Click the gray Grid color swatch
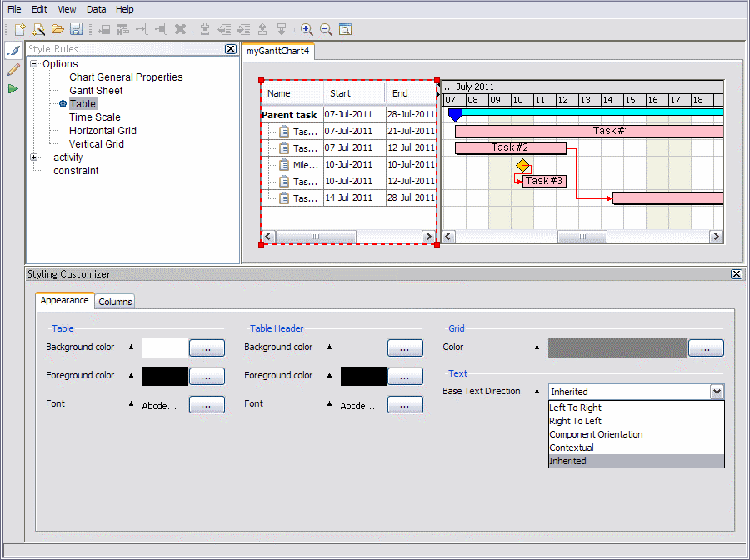 click(x=617, y=347)
